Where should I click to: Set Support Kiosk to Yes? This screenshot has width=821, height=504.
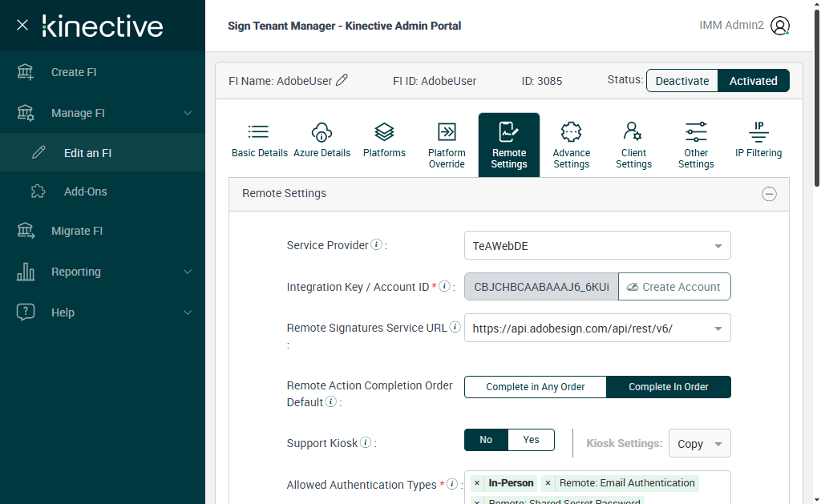531,440
